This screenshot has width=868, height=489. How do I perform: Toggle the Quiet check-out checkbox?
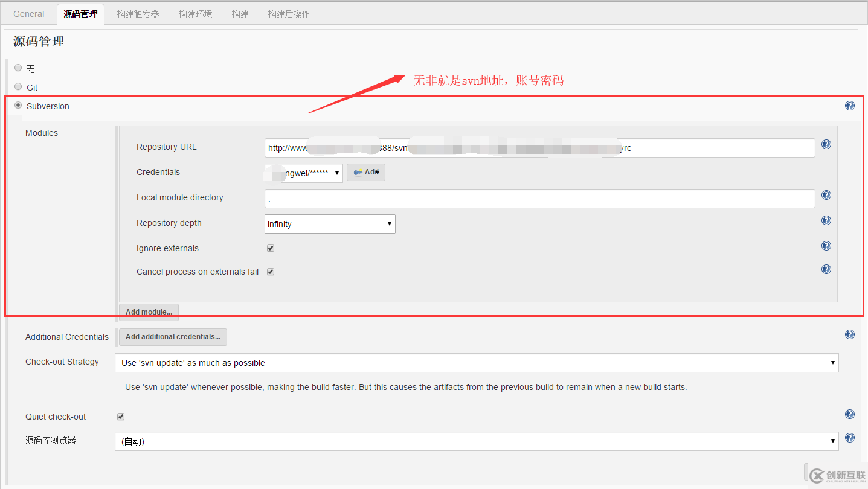coord(121,417)
